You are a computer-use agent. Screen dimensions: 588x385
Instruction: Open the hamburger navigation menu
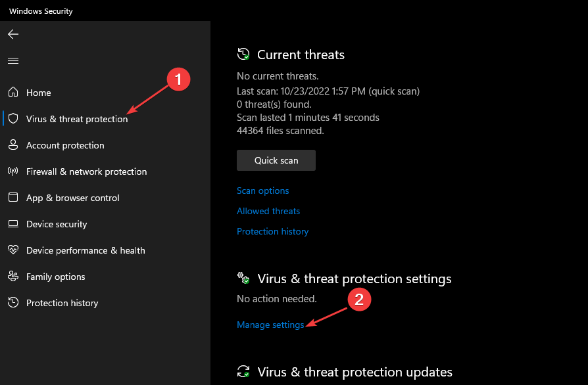[x=13, y=60]
